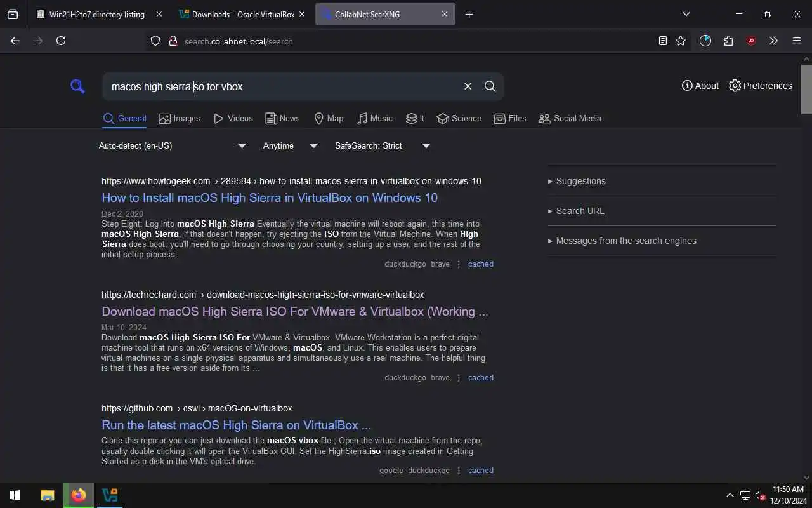Open the Extensions puzzle menu
Screen dimensions: 812x508
[728, 41]
